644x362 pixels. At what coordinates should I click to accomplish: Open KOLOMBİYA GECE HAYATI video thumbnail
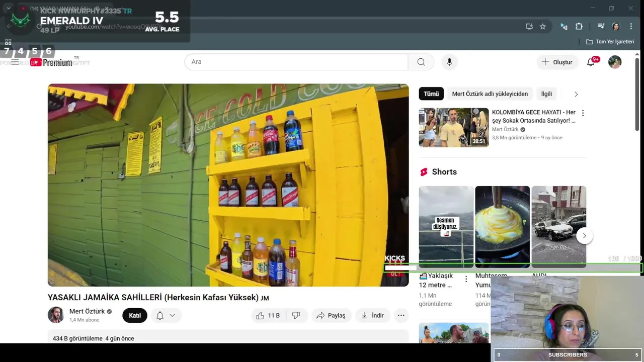[x=454, y=128]
